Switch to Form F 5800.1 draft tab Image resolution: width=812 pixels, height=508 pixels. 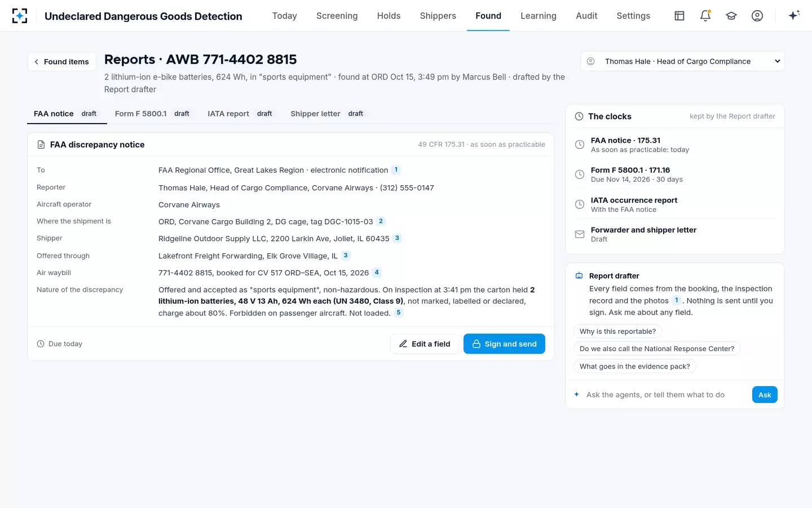[152, 113]
